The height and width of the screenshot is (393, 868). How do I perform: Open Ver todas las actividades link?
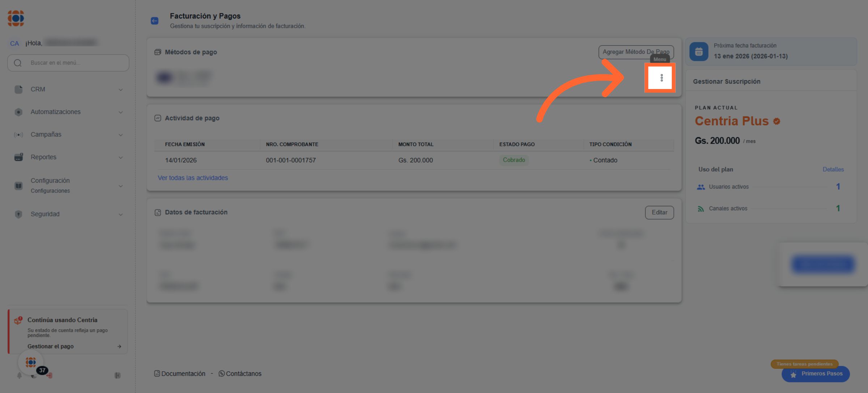tap(193, 178)
